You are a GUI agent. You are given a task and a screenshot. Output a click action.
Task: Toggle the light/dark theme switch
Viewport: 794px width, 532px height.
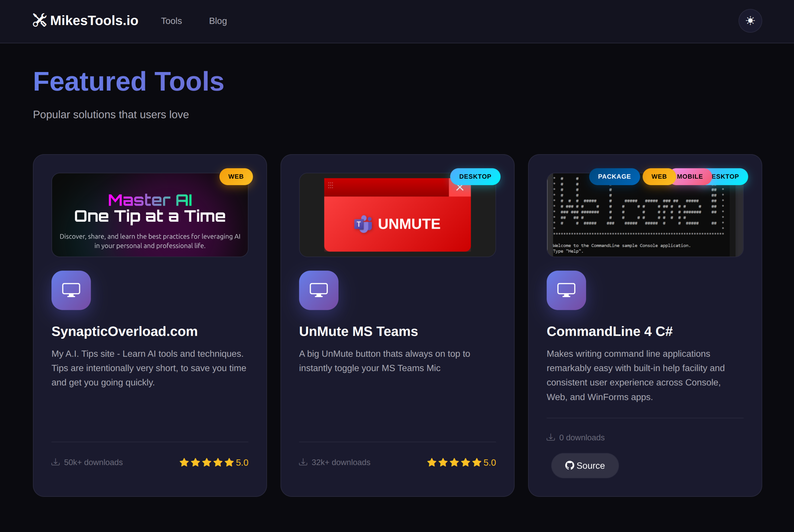point(750,21)
